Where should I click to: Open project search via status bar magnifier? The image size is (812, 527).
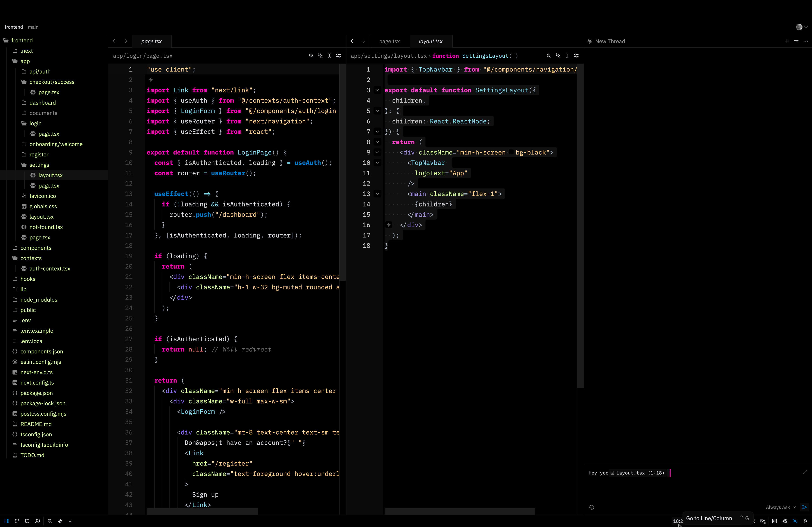point(50,521)
